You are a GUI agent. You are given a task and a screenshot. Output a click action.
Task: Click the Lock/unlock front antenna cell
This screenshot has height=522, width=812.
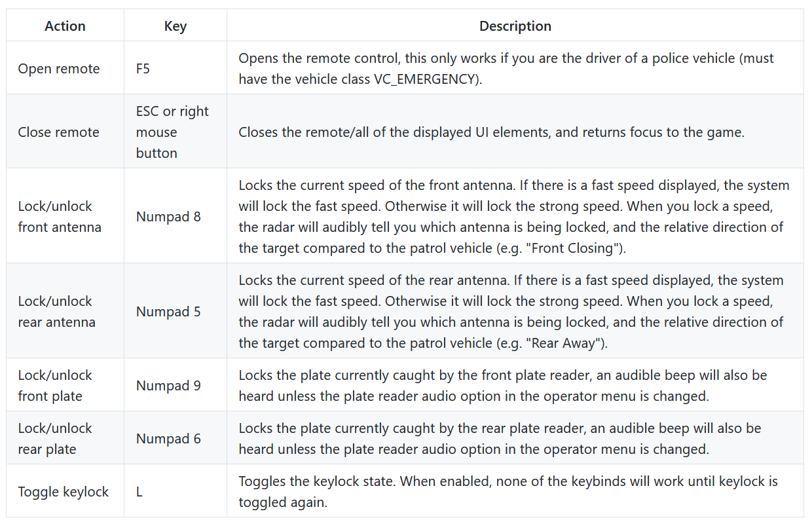65,216
